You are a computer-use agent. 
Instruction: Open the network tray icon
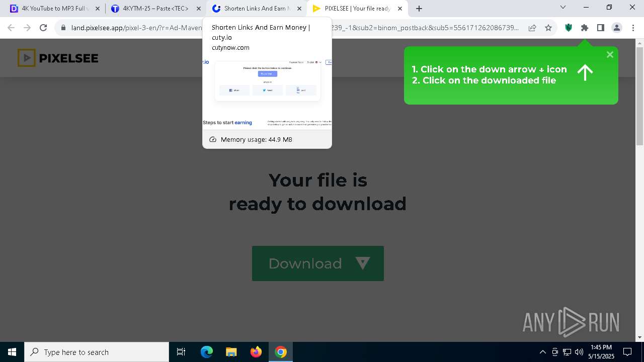click(x=567, y=352)
